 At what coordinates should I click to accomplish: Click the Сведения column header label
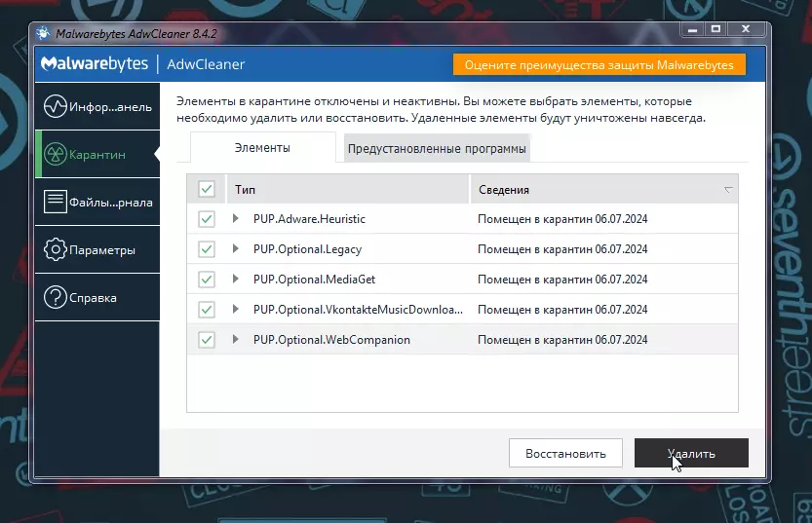point(504,190)
